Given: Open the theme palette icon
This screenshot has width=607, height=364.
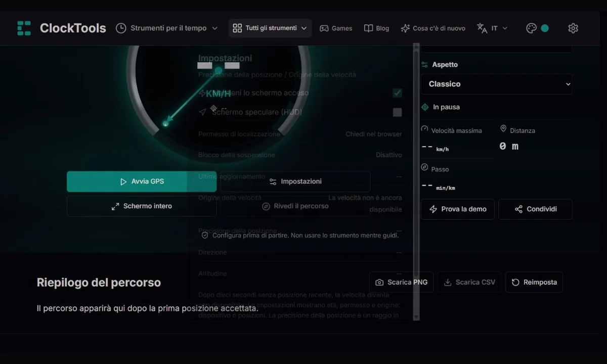Looking at the screenshot, I should 531,28.
